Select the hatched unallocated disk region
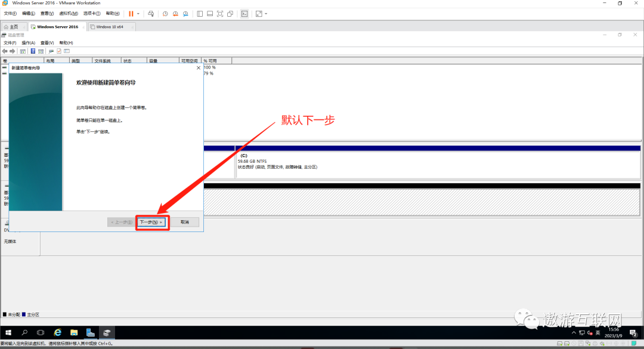The width and height of the screenshot is (644, 349). coord(422,202)
